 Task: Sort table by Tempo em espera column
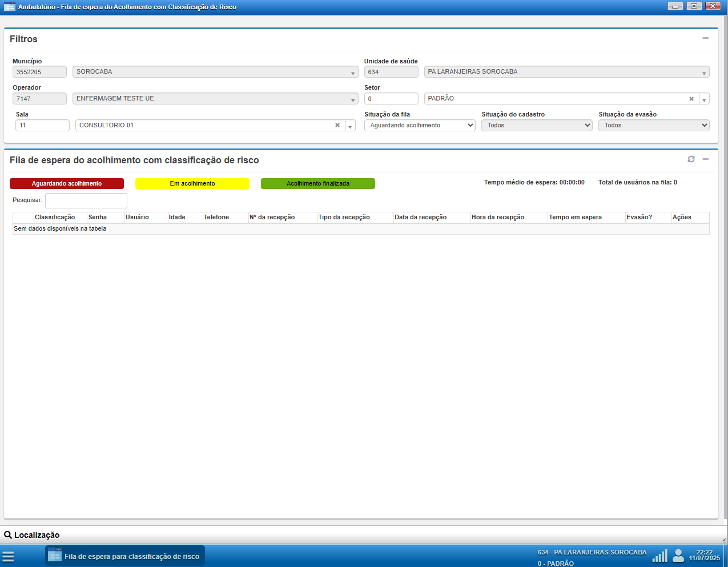575,217
